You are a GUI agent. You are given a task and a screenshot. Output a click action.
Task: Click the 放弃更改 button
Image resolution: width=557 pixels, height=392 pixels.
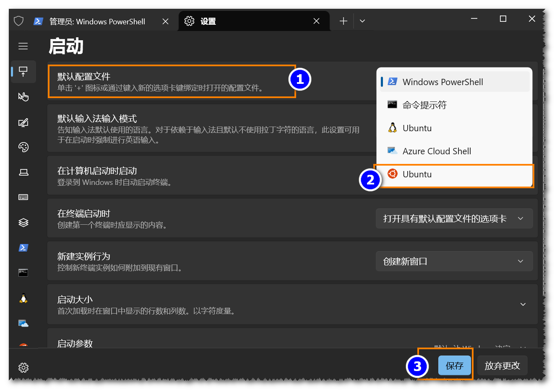pos(502,366)
